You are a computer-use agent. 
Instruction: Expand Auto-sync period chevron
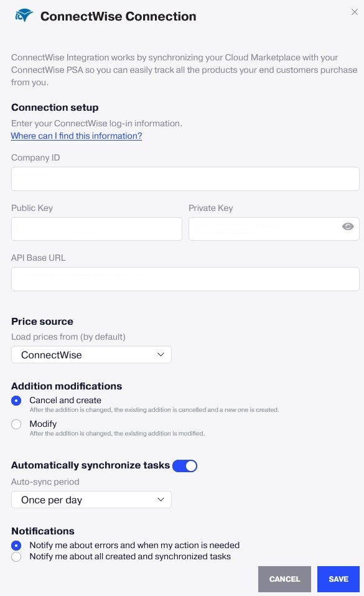coord(161,500)
